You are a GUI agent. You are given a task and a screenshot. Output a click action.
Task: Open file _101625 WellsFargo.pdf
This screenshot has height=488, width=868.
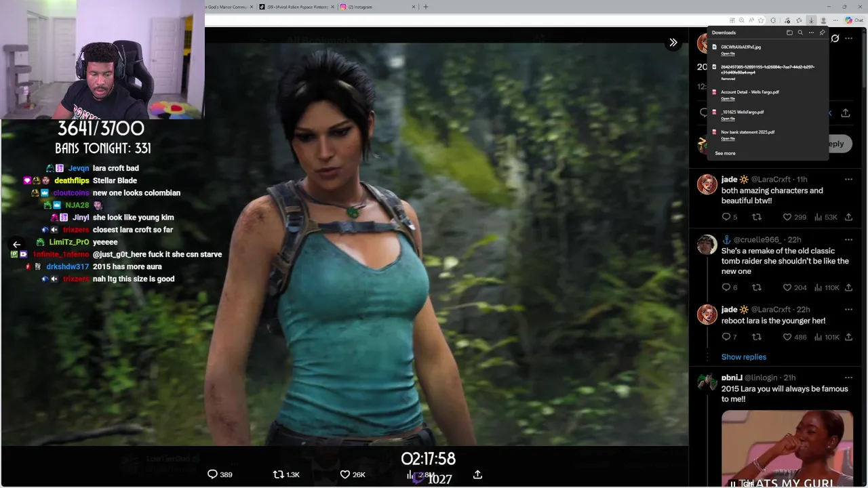728,119
